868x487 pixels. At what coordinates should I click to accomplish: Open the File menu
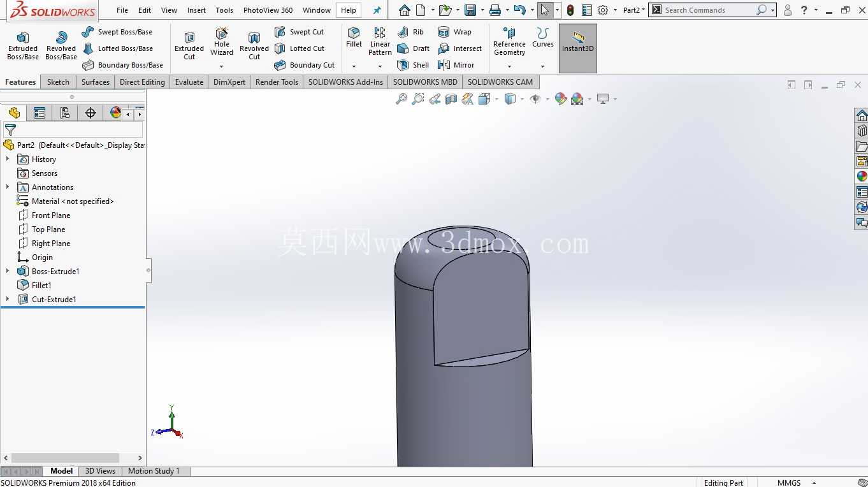[122, 10]
